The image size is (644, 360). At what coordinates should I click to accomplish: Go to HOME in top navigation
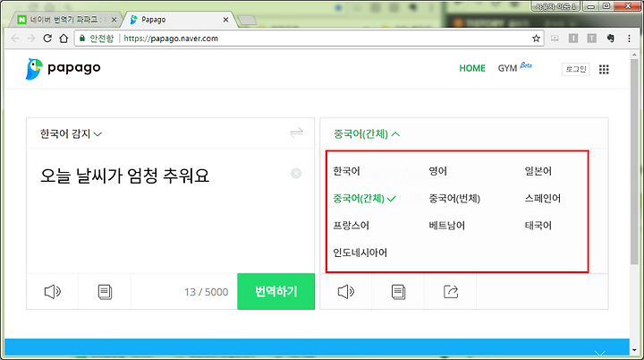[472, 68]
